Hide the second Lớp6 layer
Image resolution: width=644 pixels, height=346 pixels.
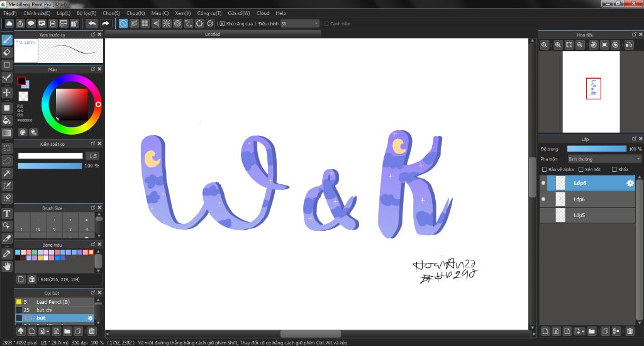543,199
